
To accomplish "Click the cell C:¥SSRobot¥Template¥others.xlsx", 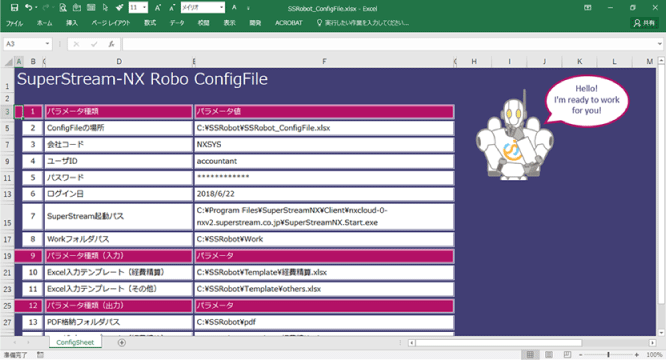I will pyautogui.click(x=324, y=289).
